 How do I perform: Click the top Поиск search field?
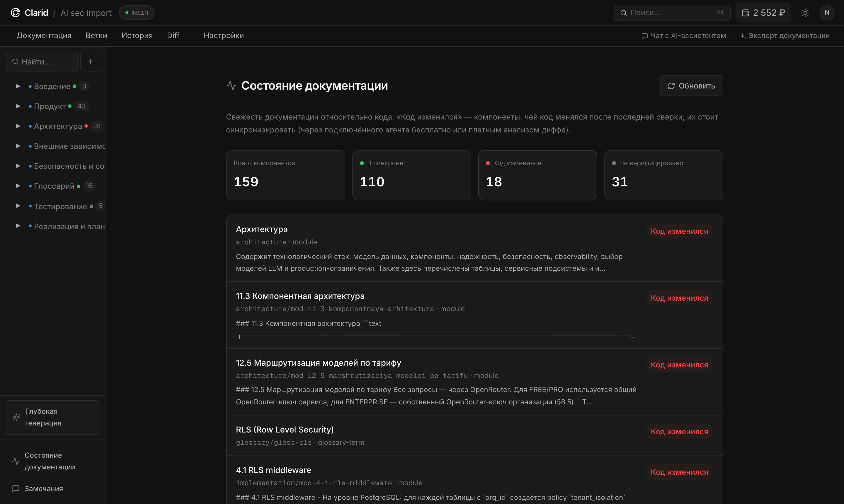[x=672, y=13]
